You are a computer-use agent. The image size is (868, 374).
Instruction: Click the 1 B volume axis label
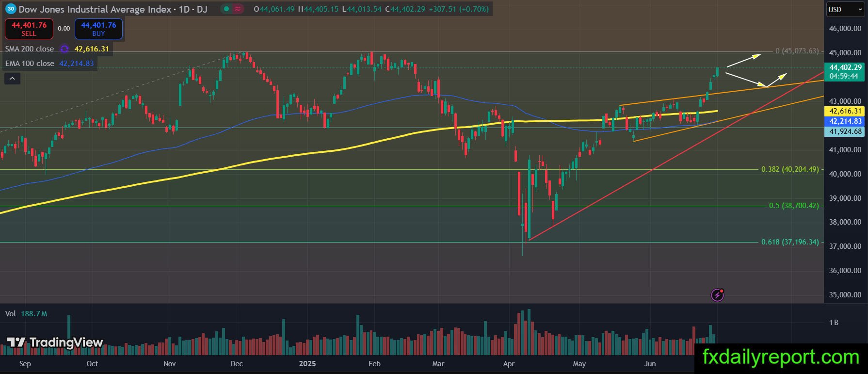(834, 323)
